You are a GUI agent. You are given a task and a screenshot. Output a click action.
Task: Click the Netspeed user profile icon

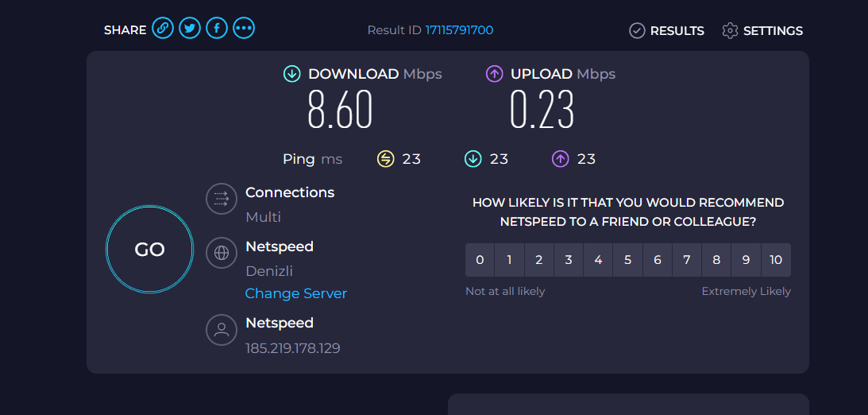[x=222, y=329]
